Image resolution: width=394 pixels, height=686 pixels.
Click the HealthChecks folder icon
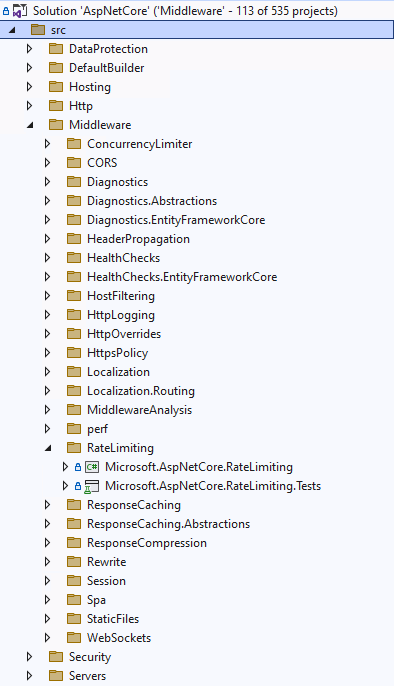(74, 258)
